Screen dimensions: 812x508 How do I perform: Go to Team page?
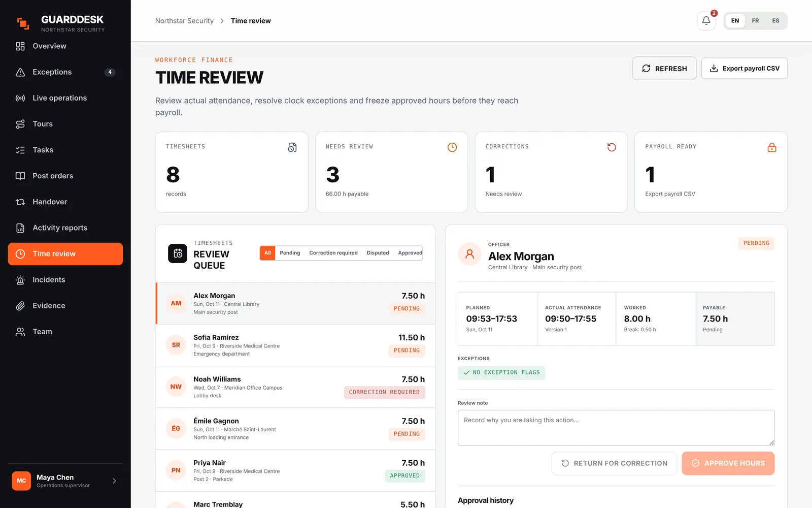[x=65, y=332]
